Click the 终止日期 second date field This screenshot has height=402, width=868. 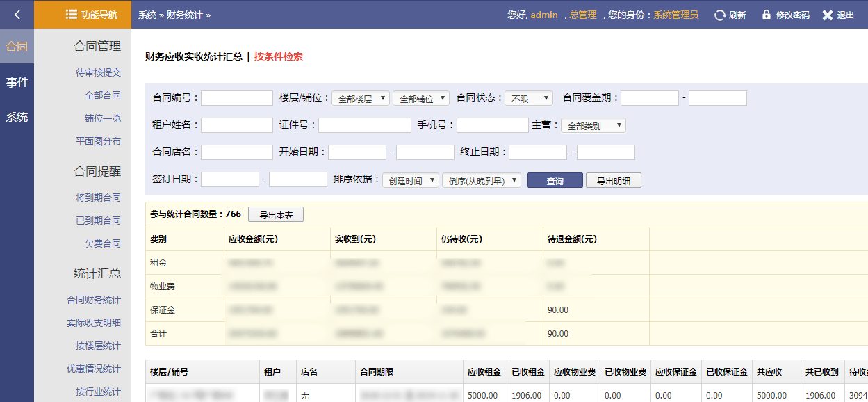[x=606, y=152]
